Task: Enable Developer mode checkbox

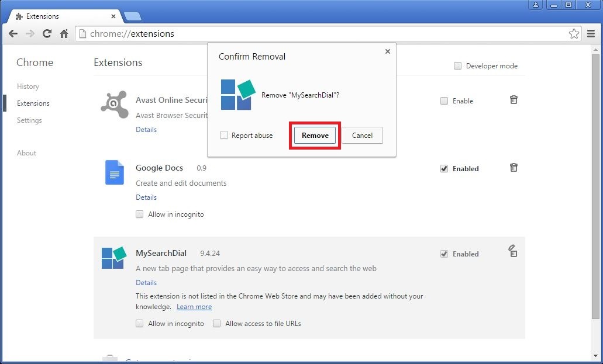Action: tap(457, 65)
